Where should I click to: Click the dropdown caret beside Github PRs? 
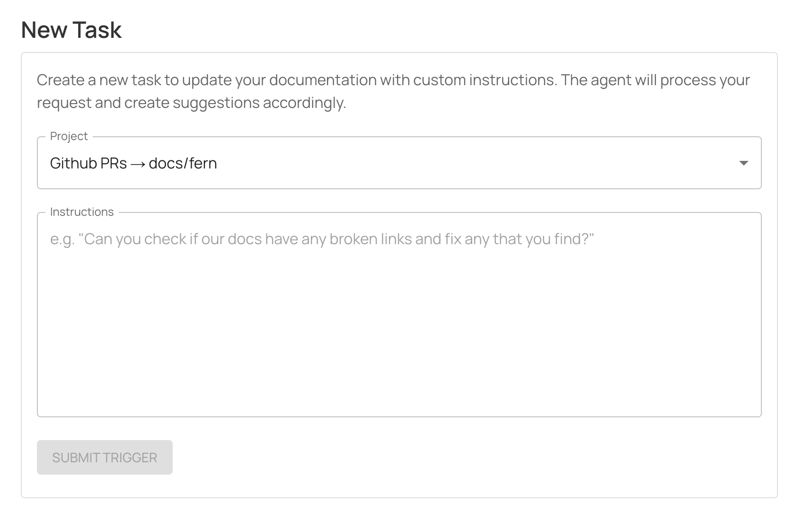[744, 163]
